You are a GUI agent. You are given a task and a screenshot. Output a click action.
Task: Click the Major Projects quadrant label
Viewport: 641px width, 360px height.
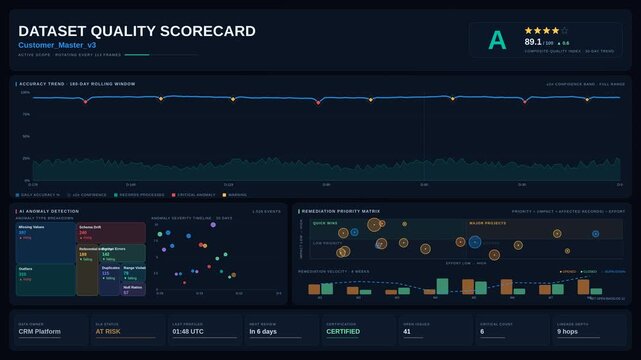tap(488, 223)
